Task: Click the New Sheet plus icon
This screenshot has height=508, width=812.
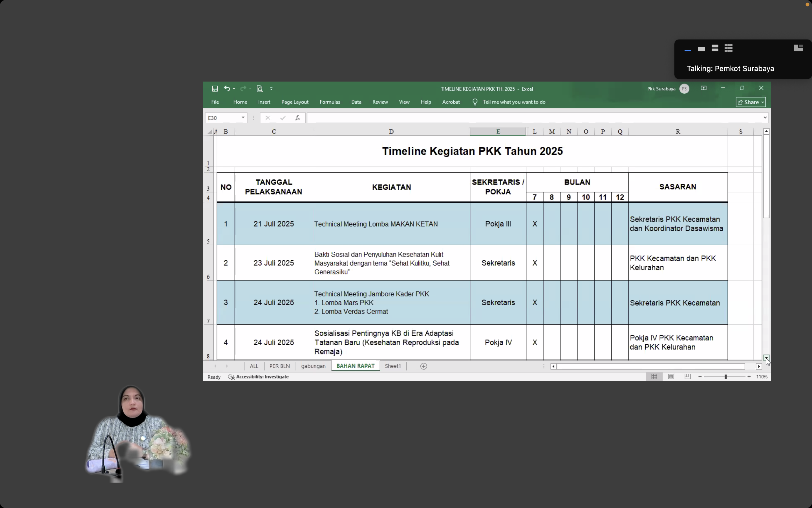Action: [x=424, y=366]
